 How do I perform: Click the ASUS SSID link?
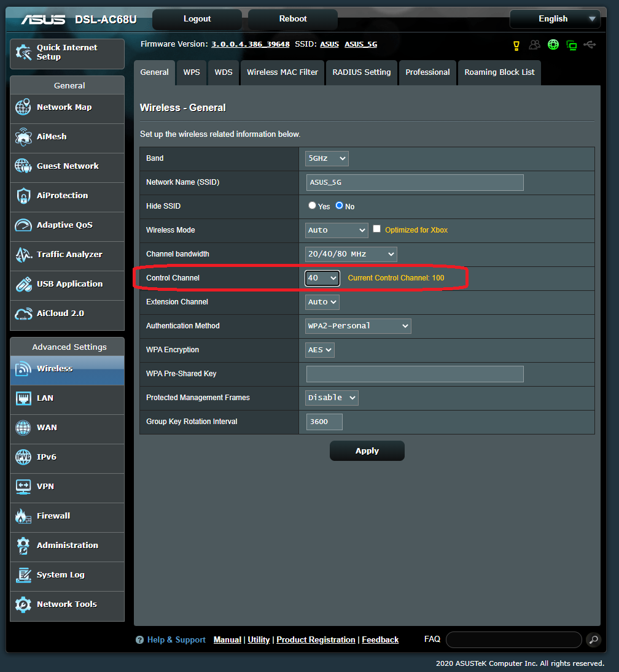click(x=329, y=44)
